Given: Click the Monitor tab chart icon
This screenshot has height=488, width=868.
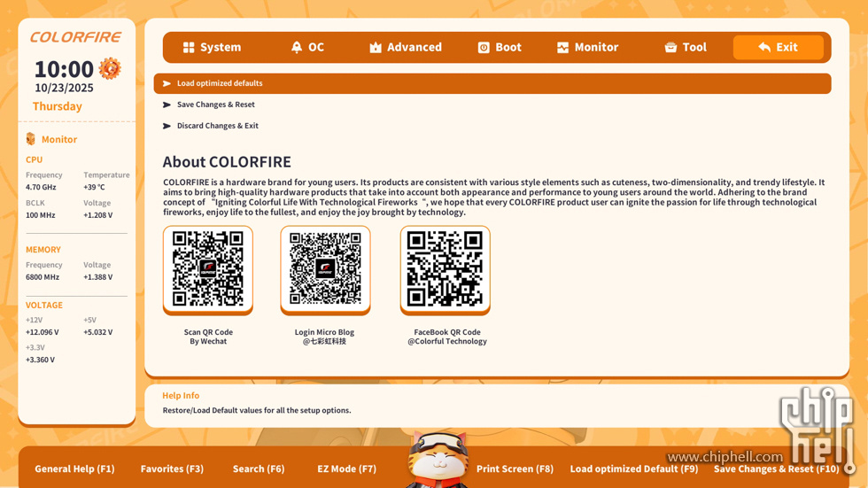Looking at the screenshot, I should click(562, 48).
